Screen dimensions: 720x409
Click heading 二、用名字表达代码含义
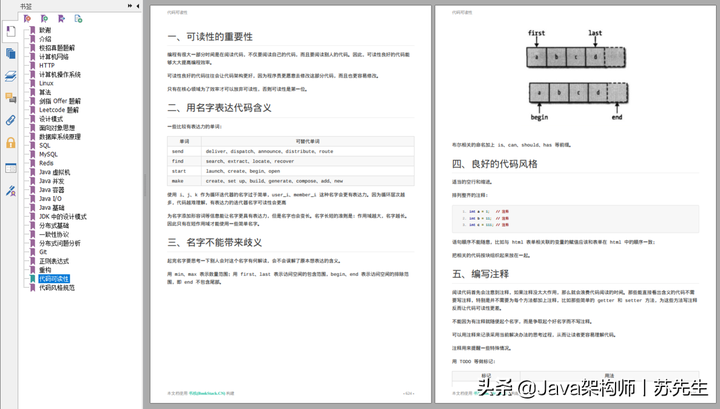(219, 108)
